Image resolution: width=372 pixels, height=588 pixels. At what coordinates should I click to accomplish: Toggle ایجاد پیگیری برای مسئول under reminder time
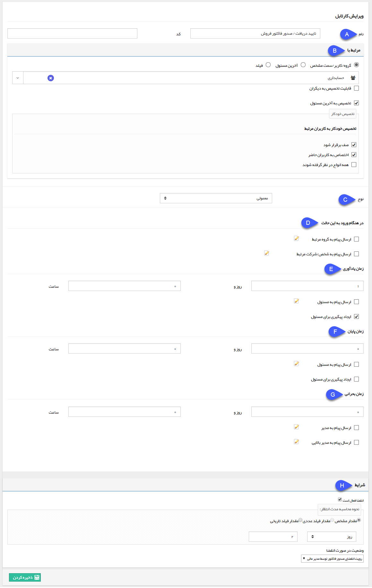click(x=356, y=317)
